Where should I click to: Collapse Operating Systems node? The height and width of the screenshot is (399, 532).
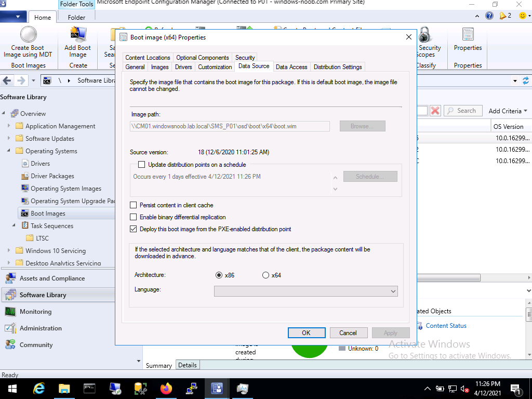[9, 151]
